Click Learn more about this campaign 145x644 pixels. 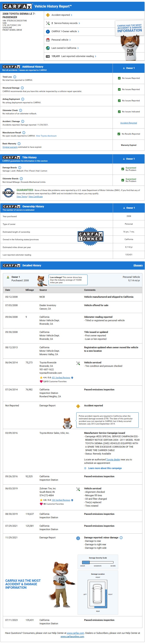(x=105, y=468)
